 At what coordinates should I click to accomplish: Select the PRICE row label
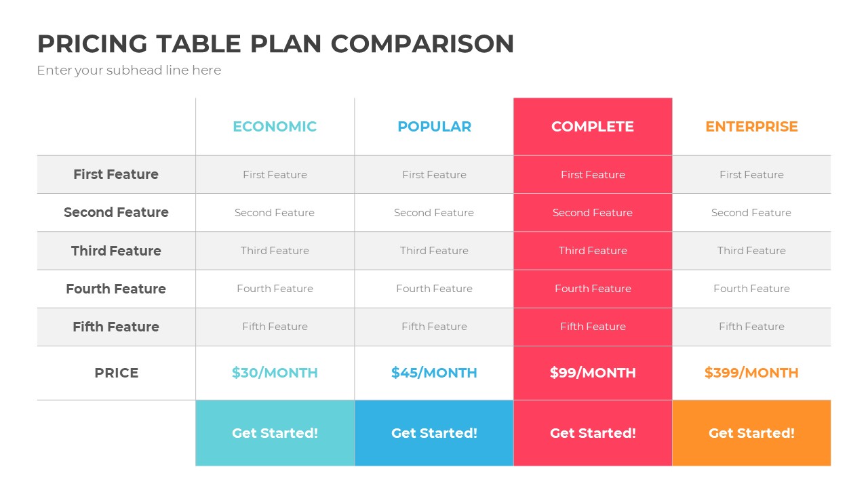(x=116, y=373)
